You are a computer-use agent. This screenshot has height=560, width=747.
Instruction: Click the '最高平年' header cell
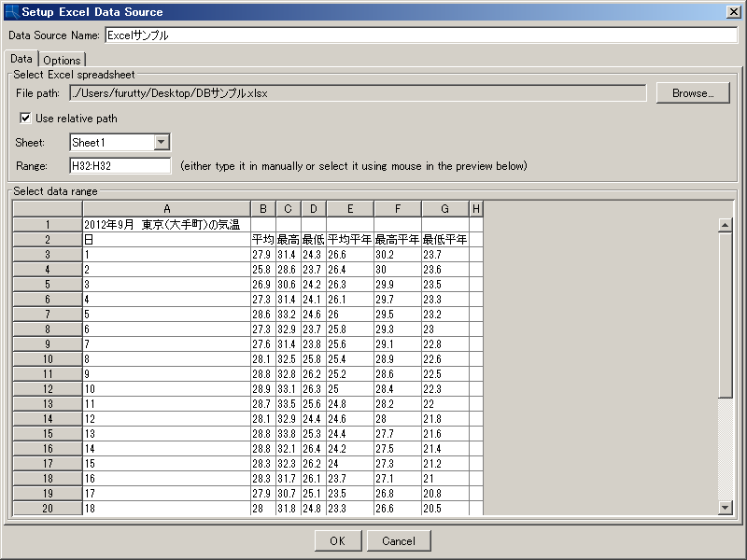(398, 240)
